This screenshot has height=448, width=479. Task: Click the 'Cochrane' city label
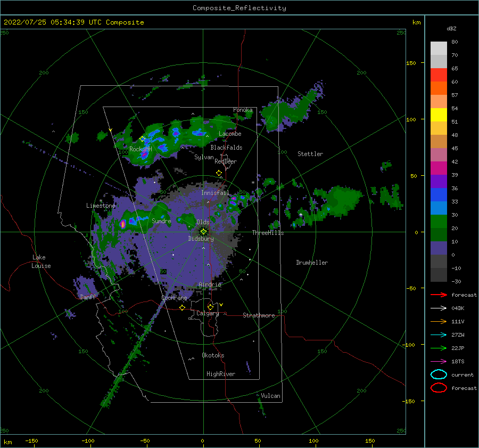174,298
